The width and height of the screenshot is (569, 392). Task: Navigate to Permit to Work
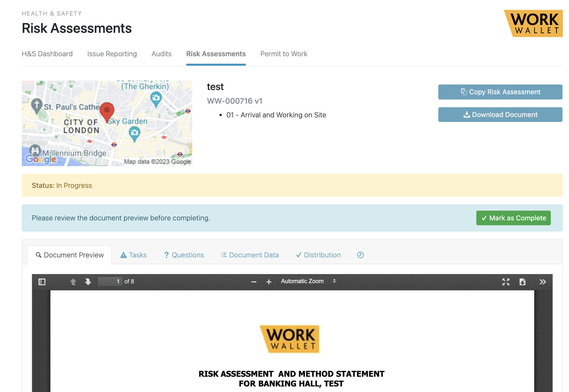284,54
